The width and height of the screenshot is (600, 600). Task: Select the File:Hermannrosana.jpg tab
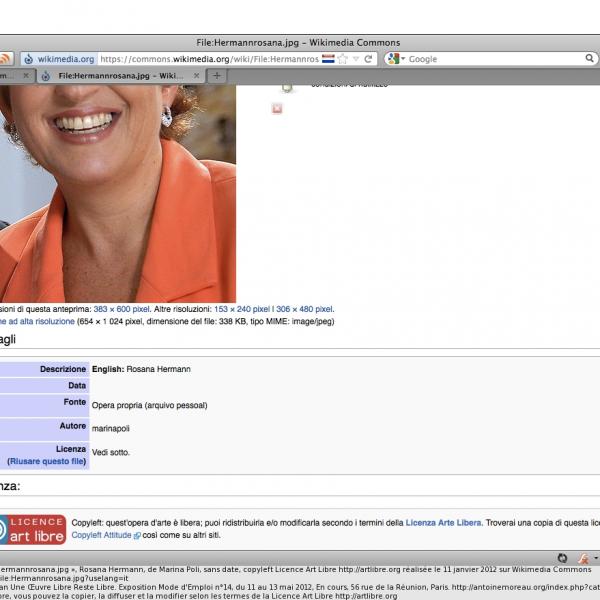(120, 76)
